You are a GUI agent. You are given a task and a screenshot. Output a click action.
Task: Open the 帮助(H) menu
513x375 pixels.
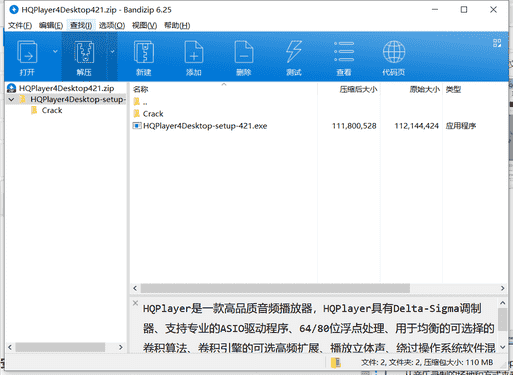(x=177, y=26)
